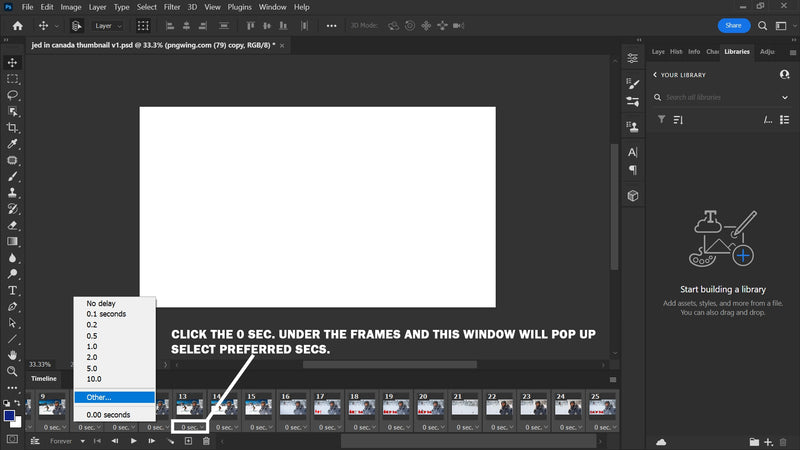Play the frame animation
800x450 pixels.
coord(133,441)
